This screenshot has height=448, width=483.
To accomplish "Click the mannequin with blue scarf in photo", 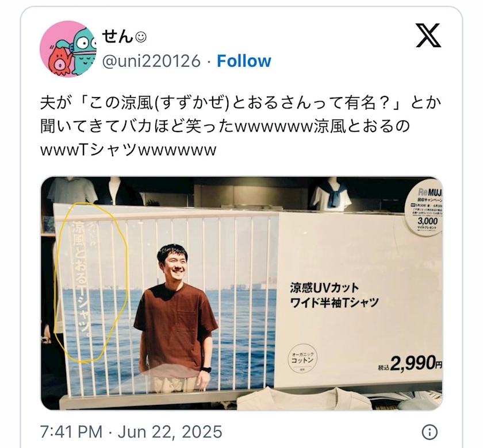I will coord(330,195).
